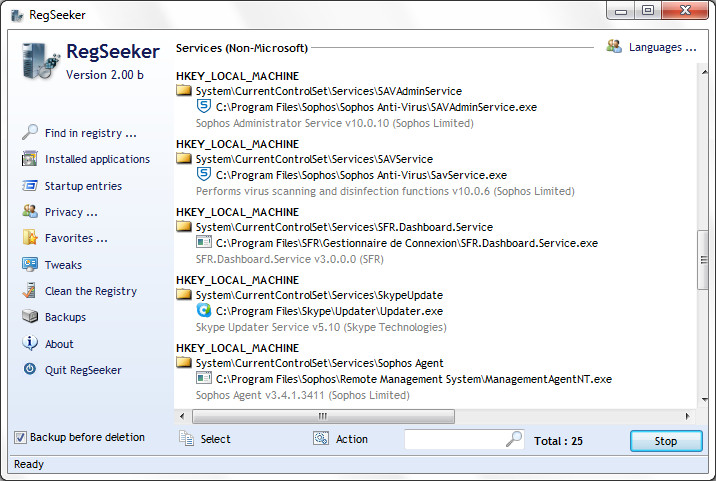Open the Favorites section

pyautogui.click(x=76, y=238)
